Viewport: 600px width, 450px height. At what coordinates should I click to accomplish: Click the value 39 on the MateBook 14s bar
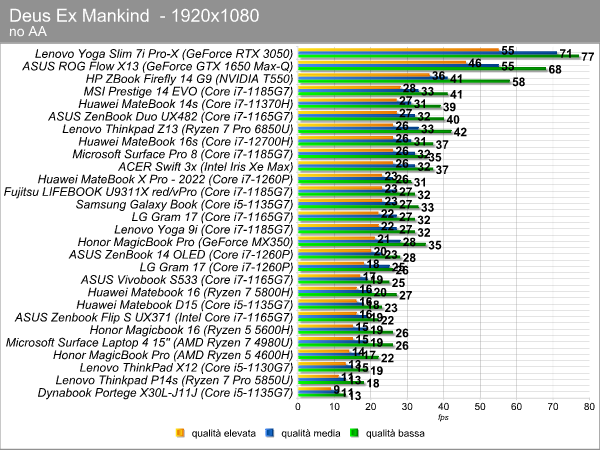click(x=449, y=107)
